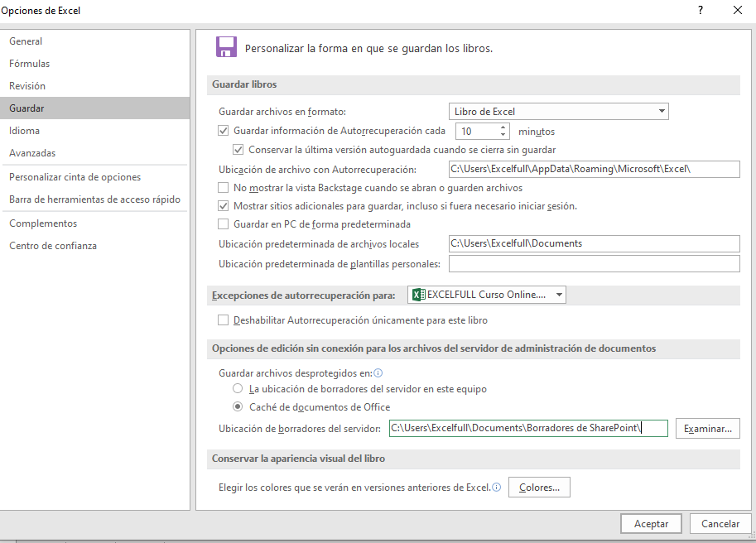
Task: Increase autorecover minutes with up arrow
Action: coord(503,127)
